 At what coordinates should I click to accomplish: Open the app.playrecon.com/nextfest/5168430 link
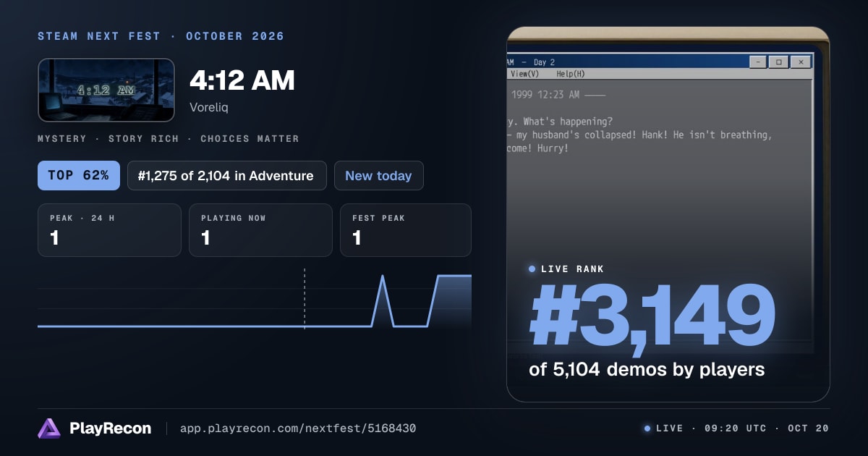(x=299, y=428)
